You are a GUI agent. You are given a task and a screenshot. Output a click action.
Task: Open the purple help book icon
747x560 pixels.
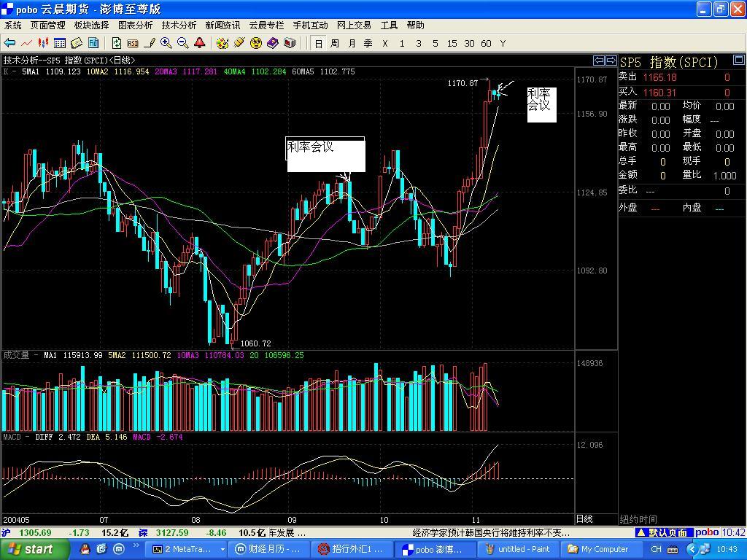(x=273, y=43)
